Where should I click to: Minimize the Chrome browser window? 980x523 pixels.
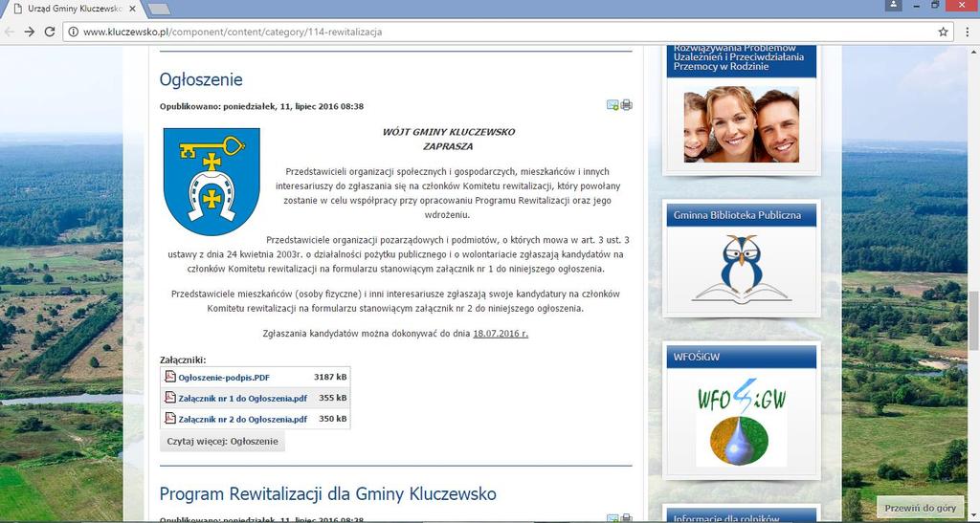coord(916,5)
